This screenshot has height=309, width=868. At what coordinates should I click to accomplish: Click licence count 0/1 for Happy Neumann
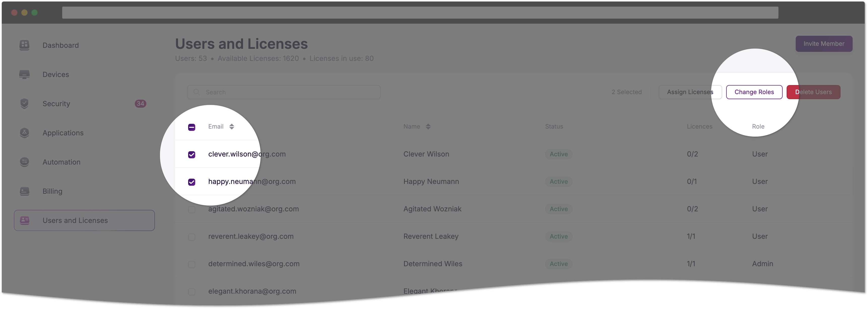692,182
